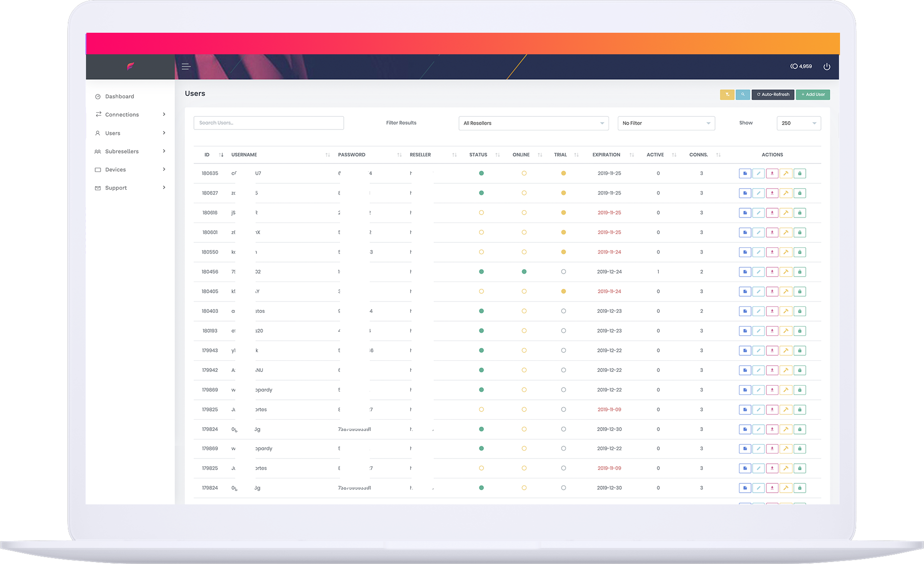Screen dimensions: 924x564
Task: Click hammer ban icon for user 180403
Action: point(786,311)
